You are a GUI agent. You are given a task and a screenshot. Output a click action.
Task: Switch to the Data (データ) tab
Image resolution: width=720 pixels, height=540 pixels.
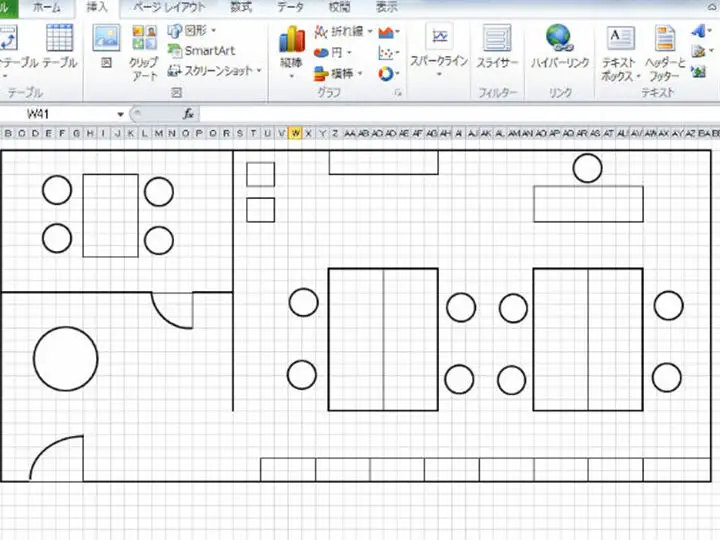pos(290,7)
